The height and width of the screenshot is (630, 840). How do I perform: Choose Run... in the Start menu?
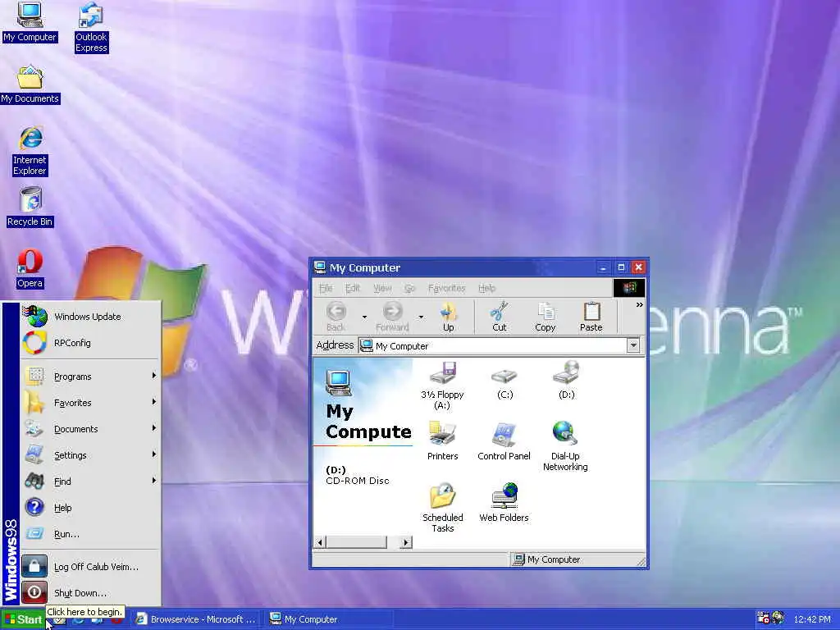(90, 534)
